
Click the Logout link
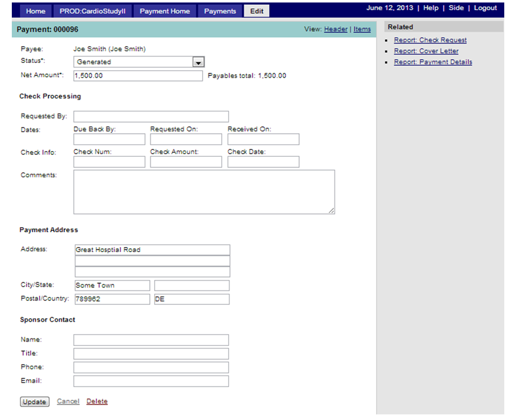[485, 8]
